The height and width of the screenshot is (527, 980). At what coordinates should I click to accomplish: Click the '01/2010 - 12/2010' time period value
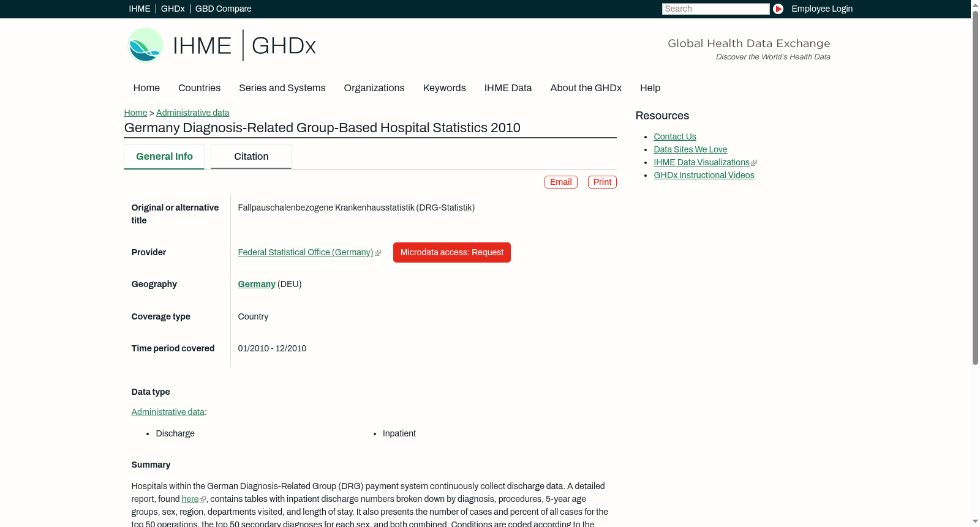(x=272, y=348)
